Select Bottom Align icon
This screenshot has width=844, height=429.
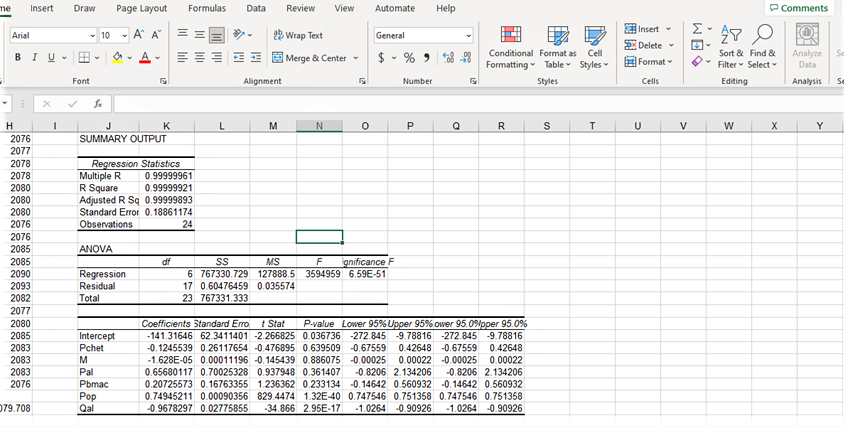[216, 36]
